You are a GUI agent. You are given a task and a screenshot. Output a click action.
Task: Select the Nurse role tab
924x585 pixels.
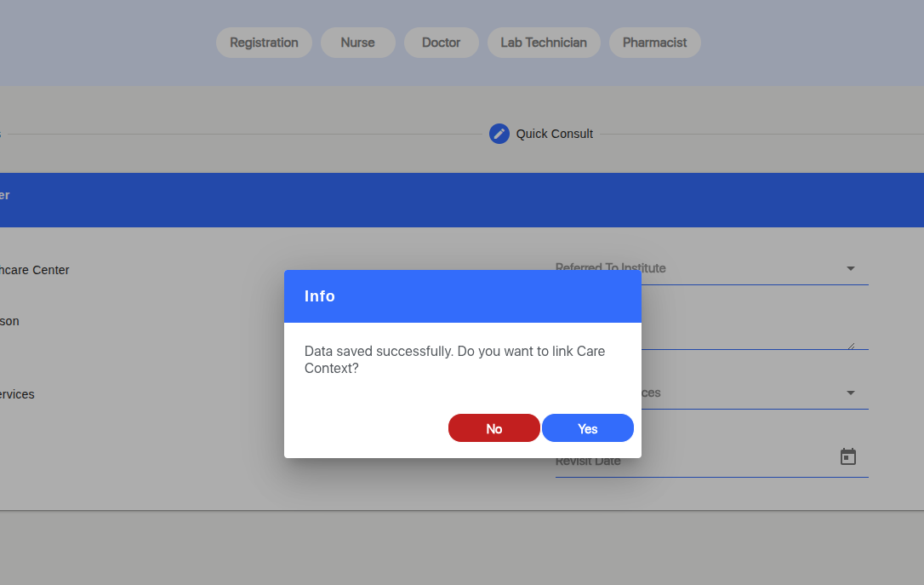pos(357,43)
